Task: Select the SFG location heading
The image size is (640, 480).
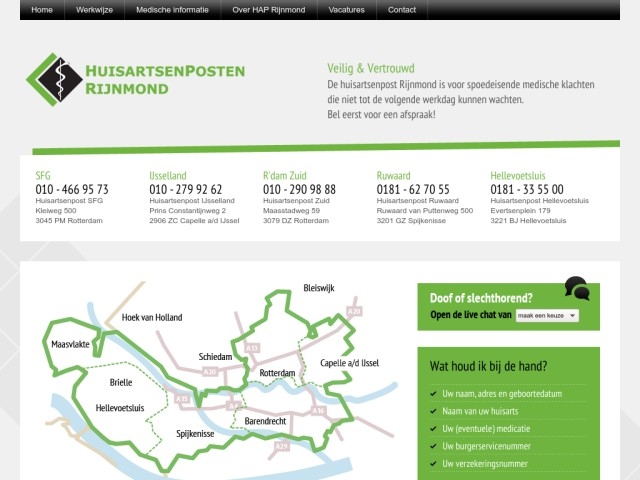Action: [x=43, y=176]
